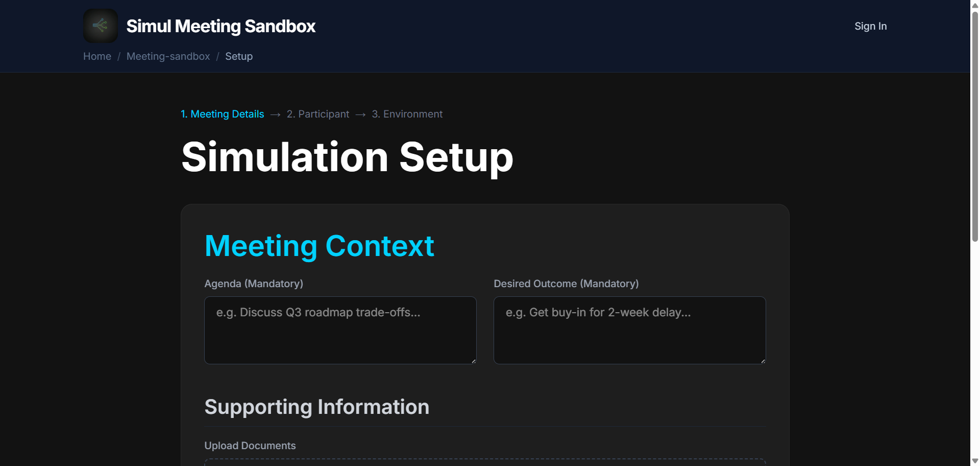Screen dimensions: 980x466
Task: Click the Desired Outcome (Mandatory) label
Action: [x=566, y=284]
